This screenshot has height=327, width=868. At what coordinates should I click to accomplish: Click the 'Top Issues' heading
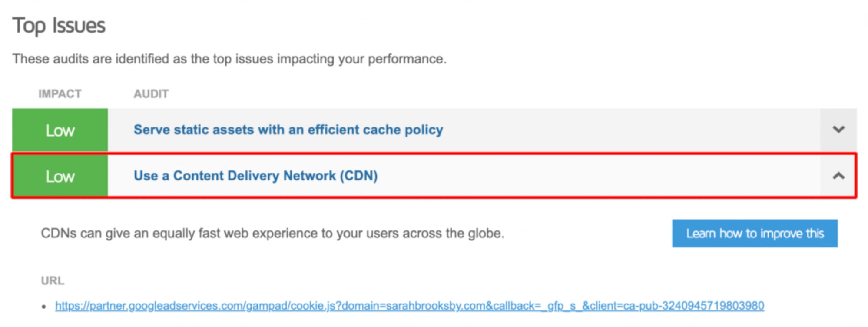click(59, 26)
